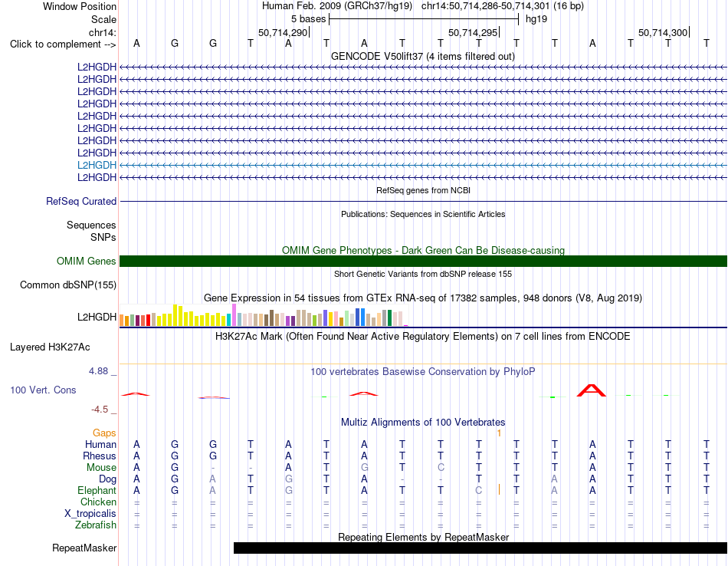728x566 pixels.
Task: Select the Rhesus alignment row label
Action: (100, 456)
